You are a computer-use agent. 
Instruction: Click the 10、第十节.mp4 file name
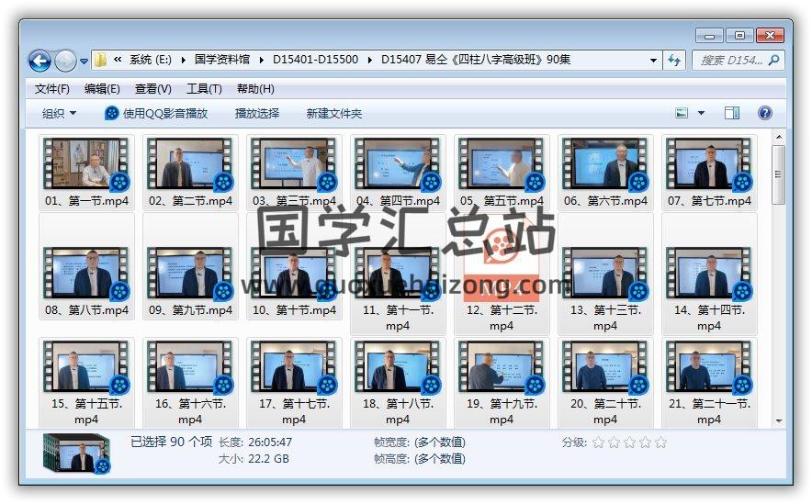(x=294, y=310)
